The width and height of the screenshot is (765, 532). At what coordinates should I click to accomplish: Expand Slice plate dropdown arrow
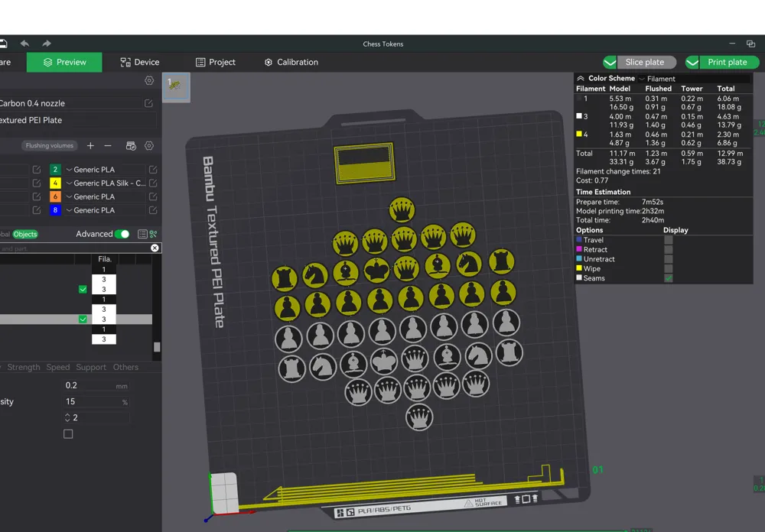(x=610, y=62)
